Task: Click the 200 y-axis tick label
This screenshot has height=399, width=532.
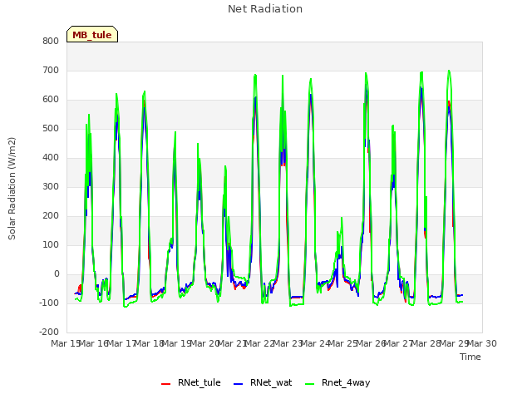Action: click(51, 216)
